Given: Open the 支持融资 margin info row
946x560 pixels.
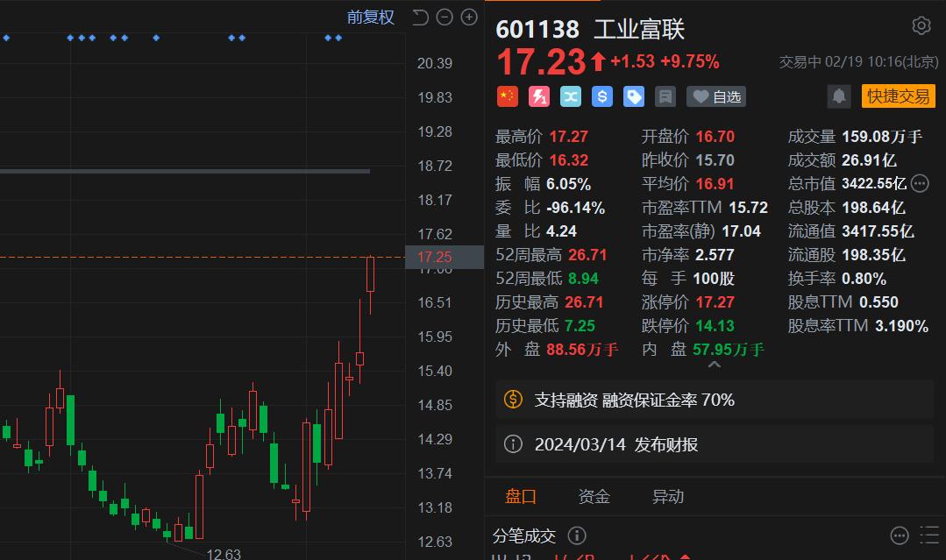Looking at the screenshot, I should [715, 400].
